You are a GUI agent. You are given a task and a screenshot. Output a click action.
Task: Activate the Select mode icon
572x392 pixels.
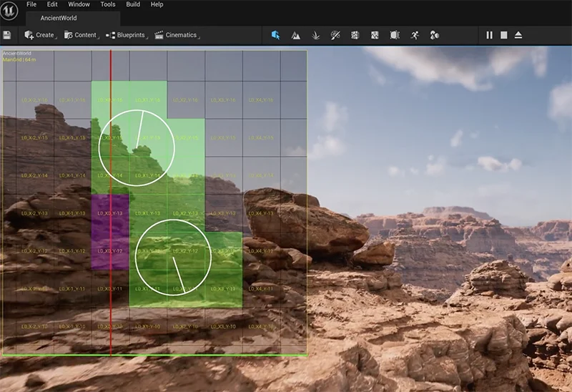tap(276, 35)
